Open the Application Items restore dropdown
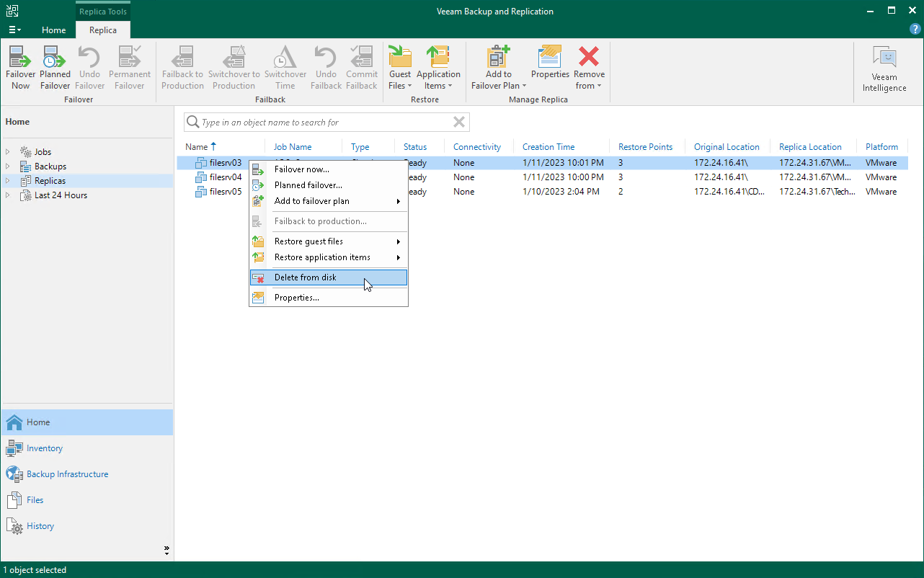 pos(438,68)
